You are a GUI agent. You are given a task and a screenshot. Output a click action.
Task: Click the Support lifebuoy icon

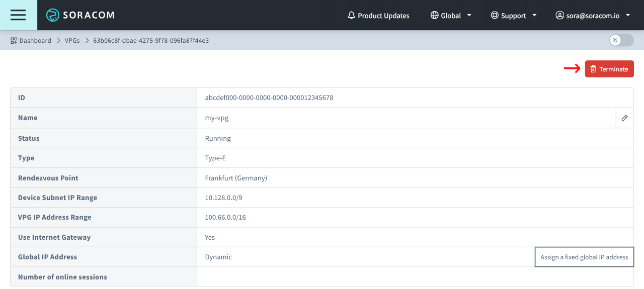coord(495,16)
